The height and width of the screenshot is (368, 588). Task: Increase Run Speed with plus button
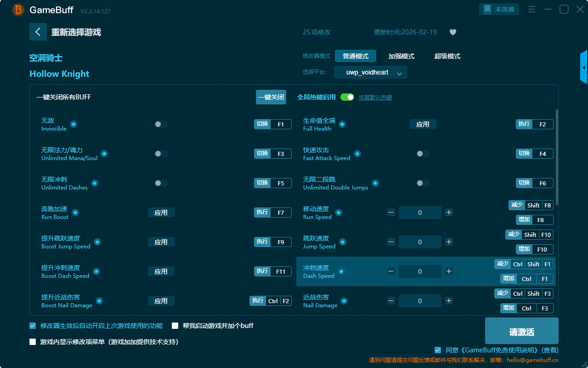[x=449, y=213]
